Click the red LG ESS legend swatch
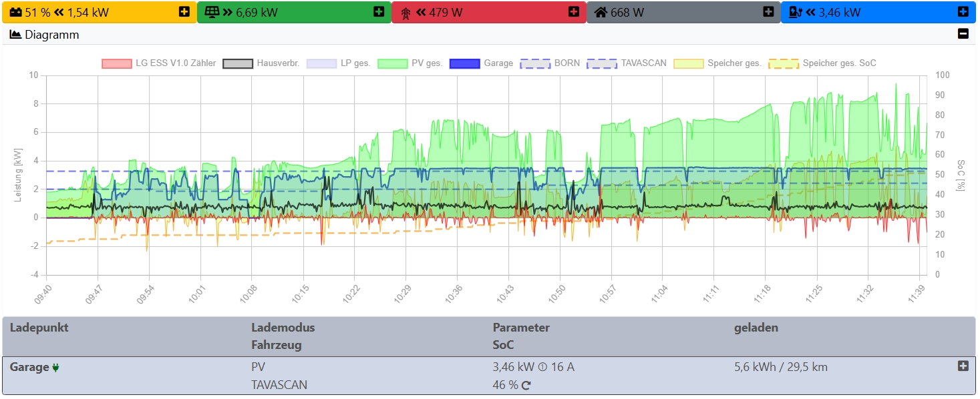This screenshot has height=399, width=980. [x=116, y=63]
